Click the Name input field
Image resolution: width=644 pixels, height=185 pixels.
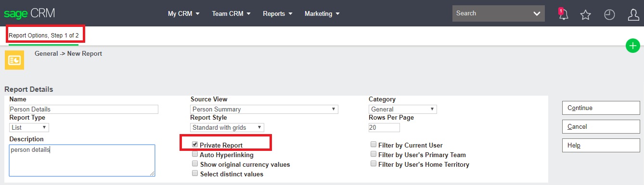coord(84,109)
